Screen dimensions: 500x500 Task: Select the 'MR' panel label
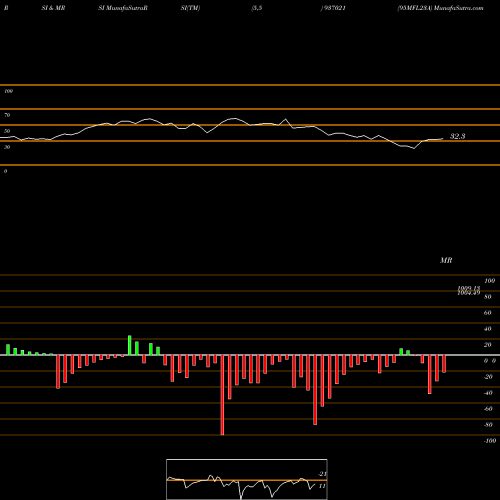tap(446, 260)
